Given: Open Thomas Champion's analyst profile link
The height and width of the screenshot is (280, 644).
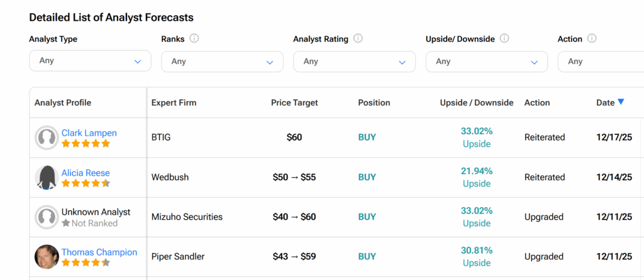Looking at the screenshot, I should point(99,252).
